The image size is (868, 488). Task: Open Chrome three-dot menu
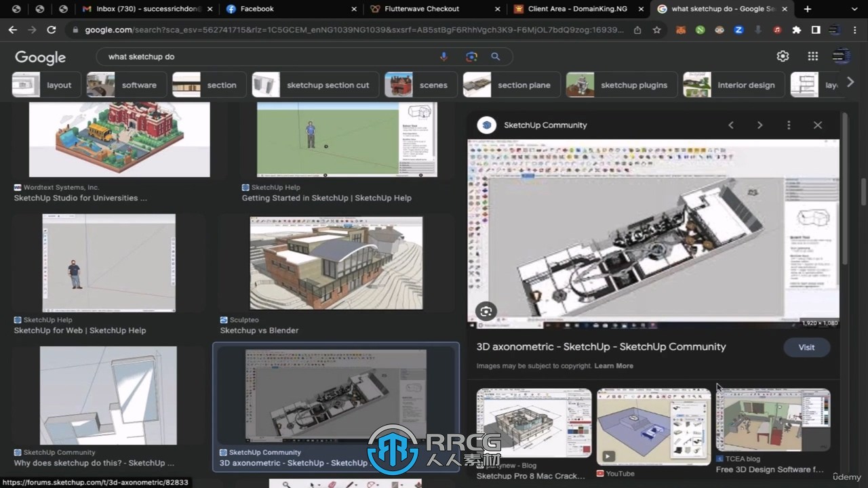click(x=855, y=30)
